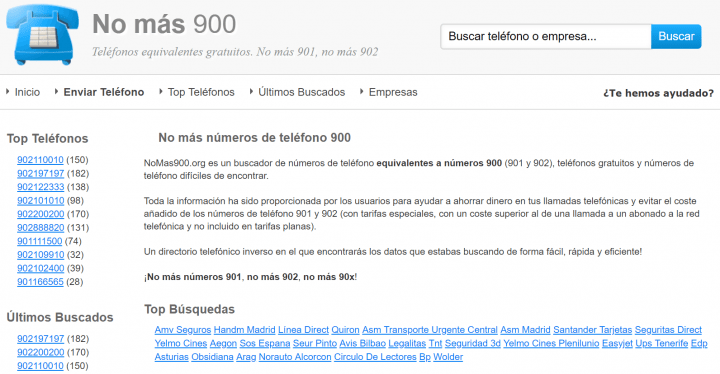Open the Legalitas search link

407,343
